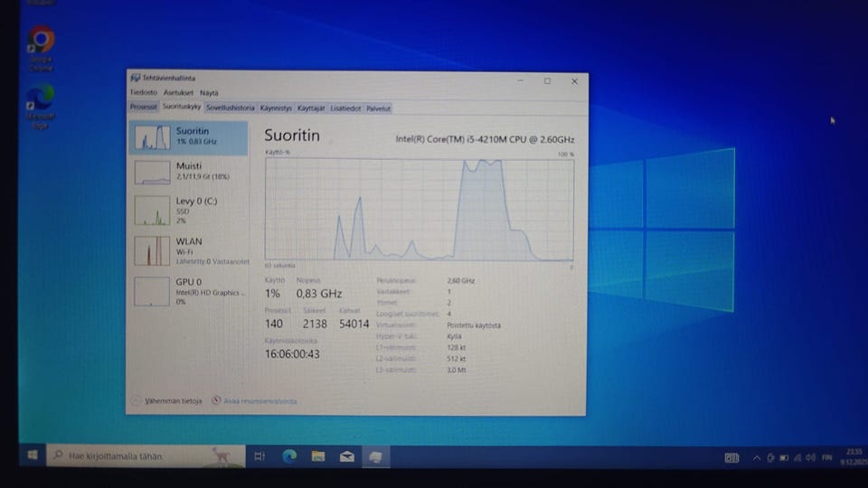Click the CPU usage graph area
Screen dimensions: 868x488
pos(419,209)
